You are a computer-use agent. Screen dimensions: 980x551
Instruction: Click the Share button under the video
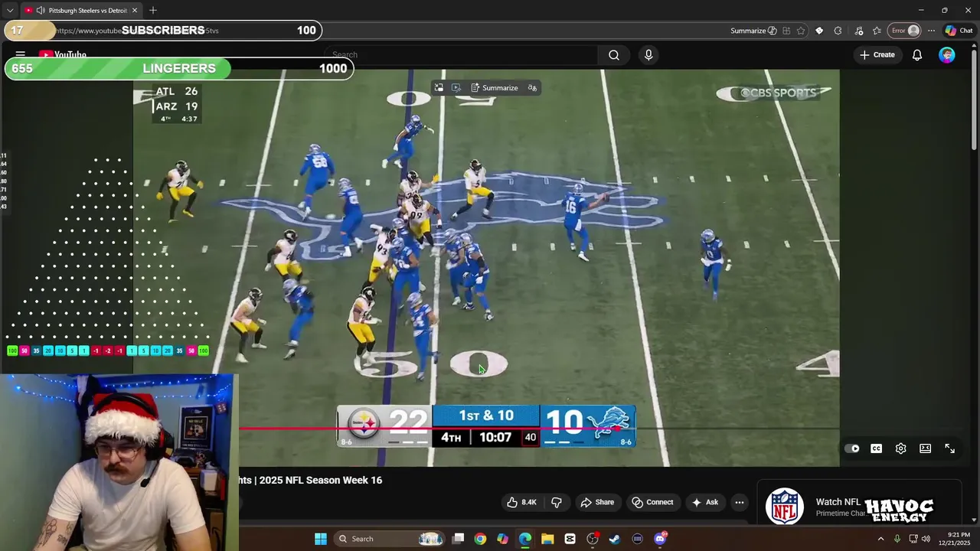pos(597,502)
